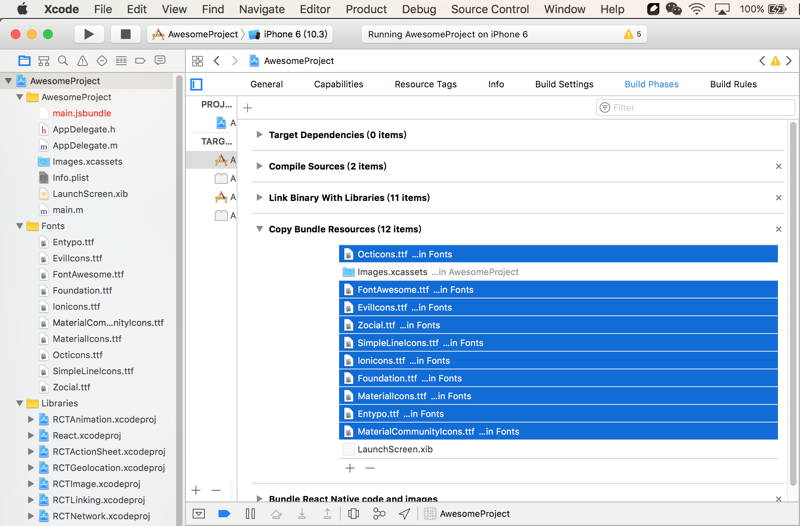This screenshot has width=800, height=526.
Task: Select Images.xcassets in Copy Bundle Resources
Action: 558,272
